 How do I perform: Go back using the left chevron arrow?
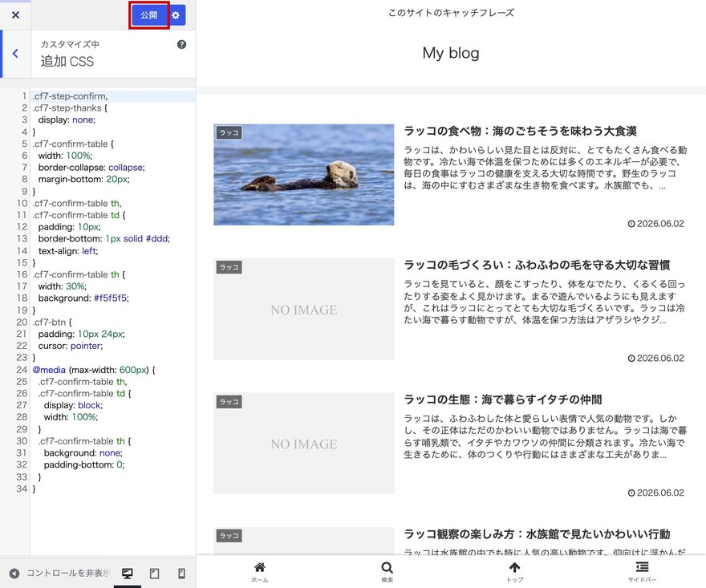pos(15,54)
